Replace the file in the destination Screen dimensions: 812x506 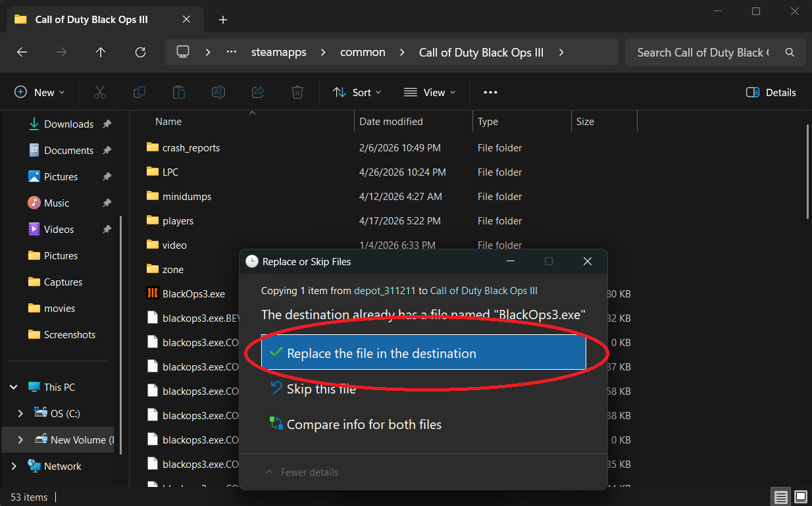point(423,353)
